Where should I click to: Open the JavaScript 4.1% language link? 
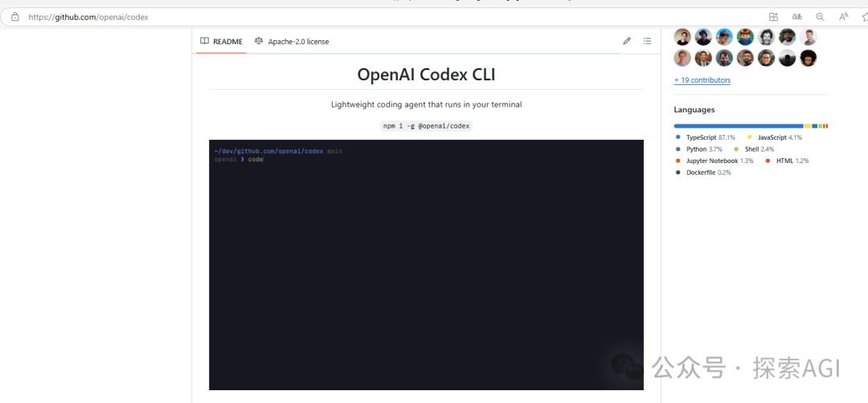[x=775, y=137]
